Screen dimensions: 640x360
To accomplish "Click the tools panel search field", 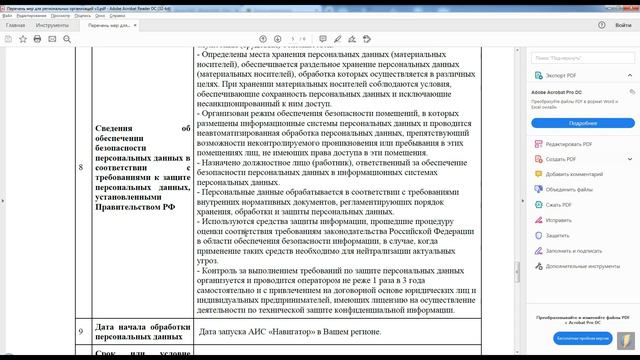I will [x=582, y=58].
